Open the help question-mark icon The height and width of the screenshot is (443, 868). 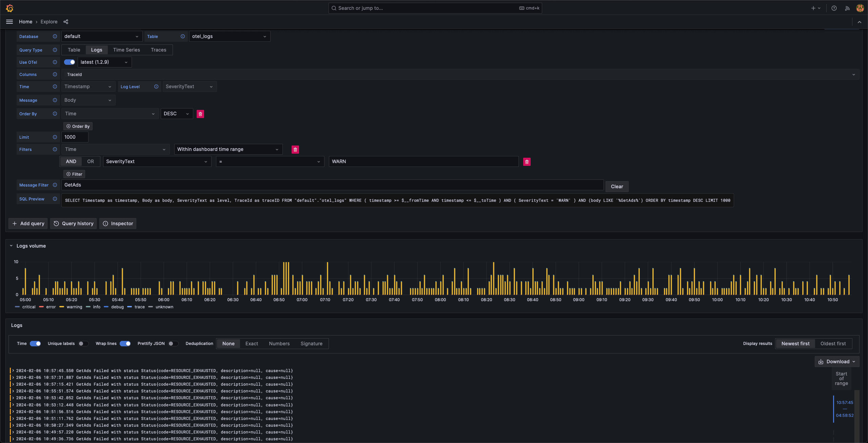coord(834,8)
